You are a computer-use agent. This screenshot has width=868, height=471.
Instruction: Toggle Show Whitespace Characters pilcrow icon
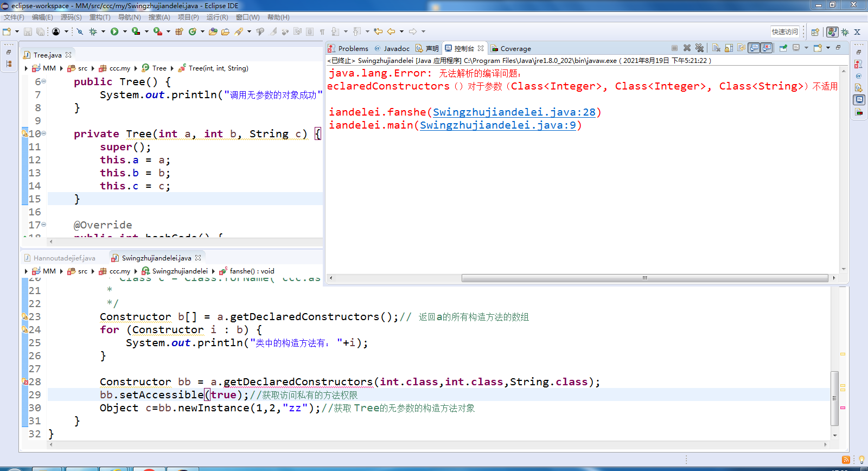point(322,31)
